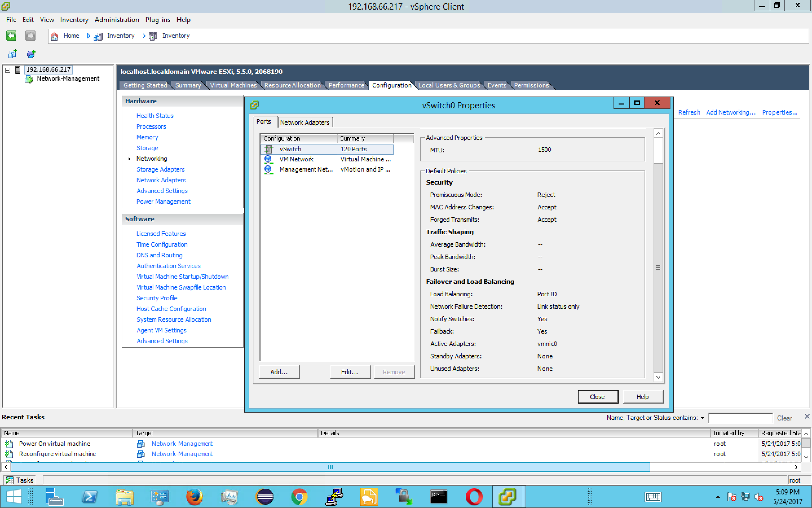Click the Network-Management target link for Power On

[182, 444]
